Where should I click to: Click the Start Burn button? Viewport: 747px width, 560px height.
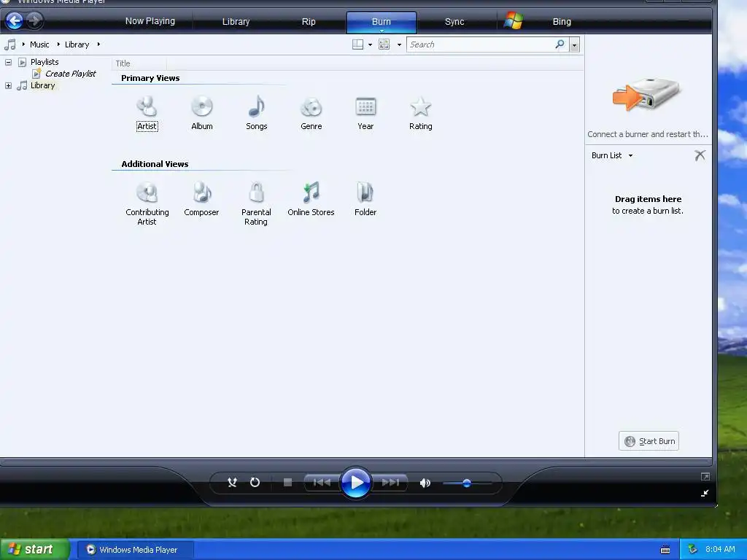pyautogui.click(x=649, y=441)
